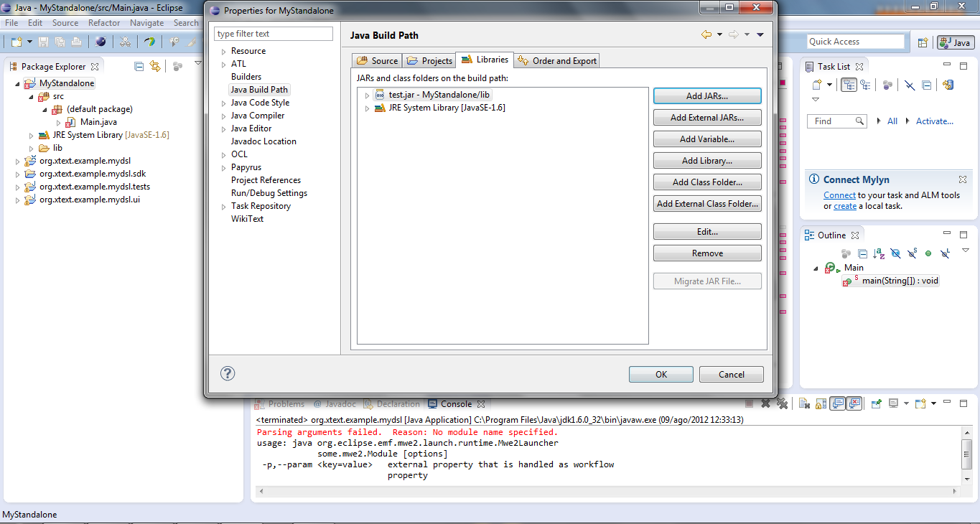This screenshot has height=524, width=980.
Task: Collapse the src folder in Package Explorer
Action: coord(30,96)
